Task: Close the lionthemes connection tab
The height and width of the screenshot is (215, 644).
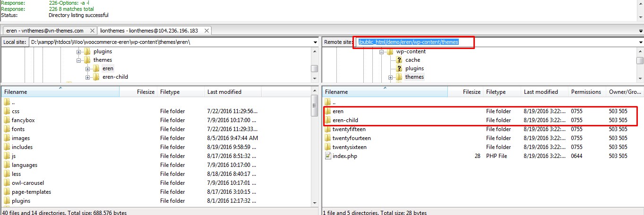Action: (x=207, y=31)
